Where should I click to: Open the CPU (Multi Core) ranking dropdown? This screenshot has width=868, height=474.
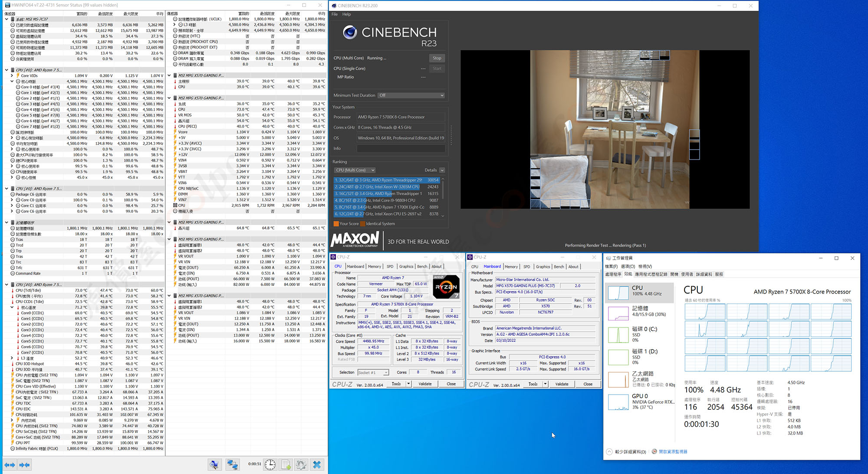(355, 170)
